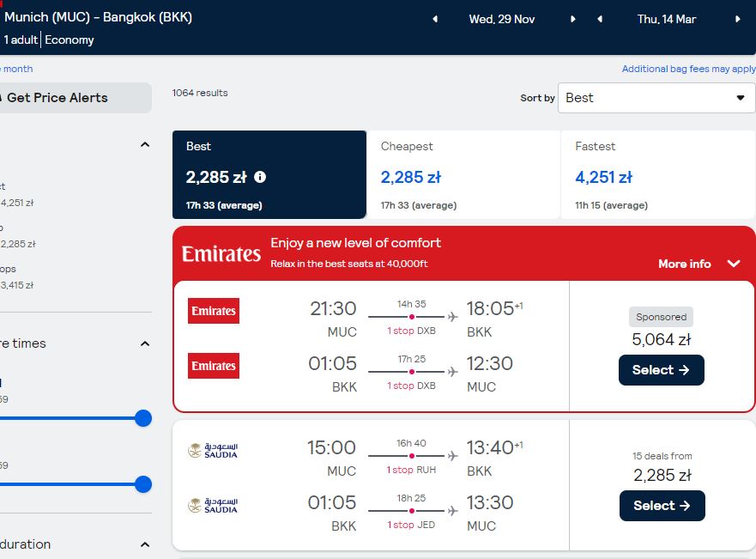Expand Emirates More info chevron
This screenshot has width=756, height=559.
click(734, 264)
